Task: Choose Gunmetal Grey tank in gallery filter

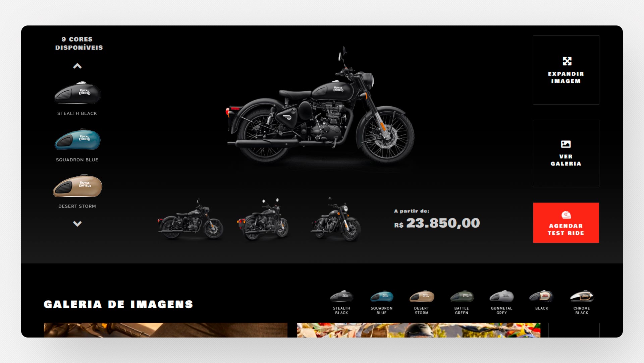Action: (x=501, y=297)
